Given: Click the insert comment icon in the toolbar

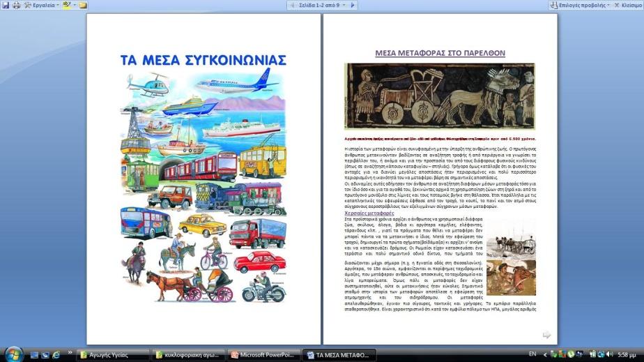Looking at the screenshot, I should 83,6.
